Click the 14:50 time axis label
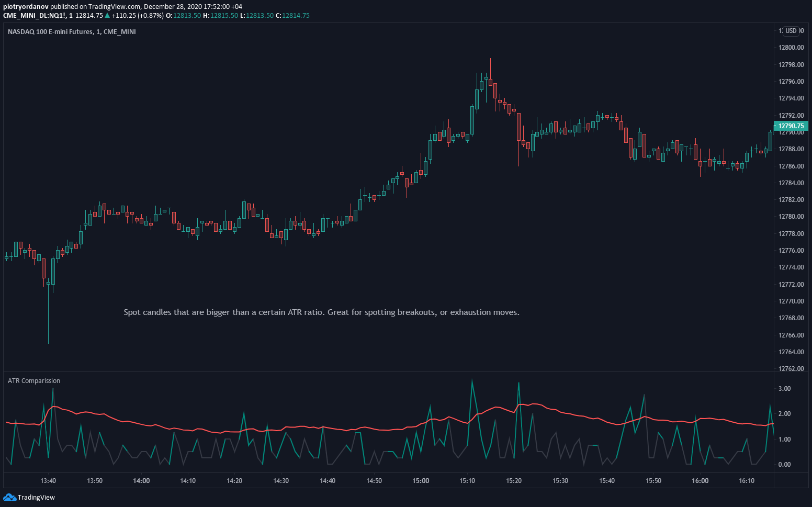 (374, 481)
